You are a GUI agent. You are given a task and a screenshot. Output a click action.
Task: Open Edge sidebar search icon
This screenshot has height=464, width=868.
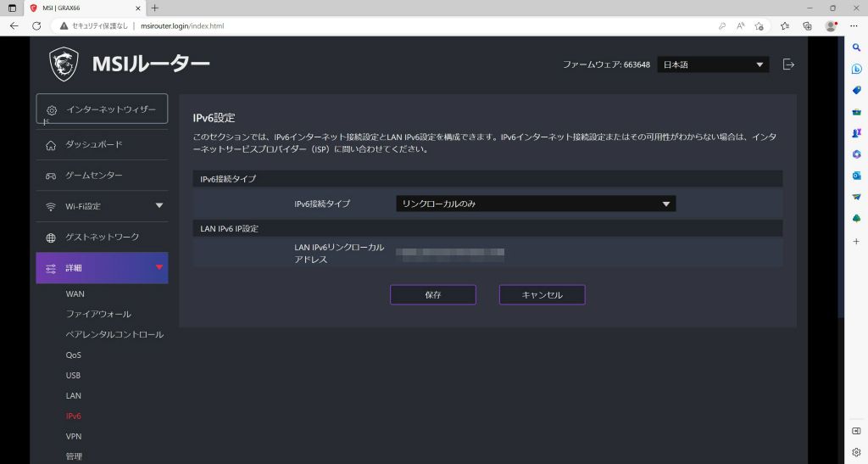(856, 48)
